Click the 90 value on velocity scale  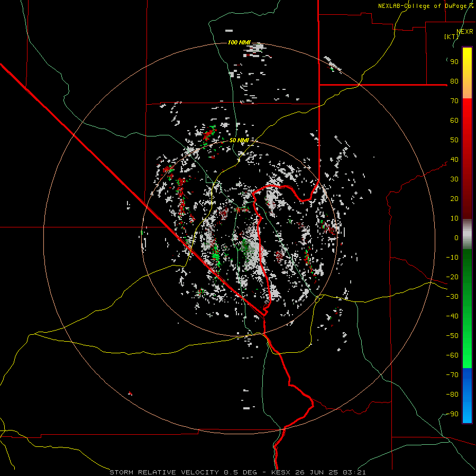tap(454, 62)
